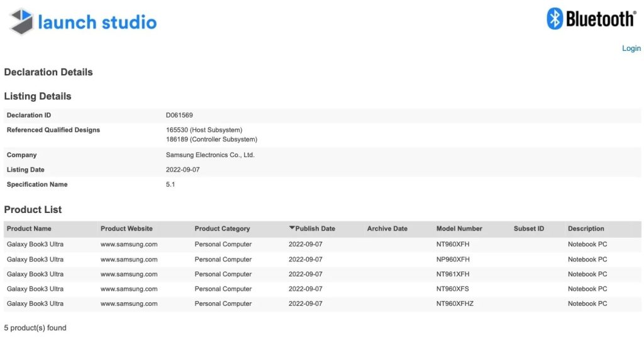Click the launch studio cube logo icon
Viewport: 644px width, 338px height.
[21, 21]
